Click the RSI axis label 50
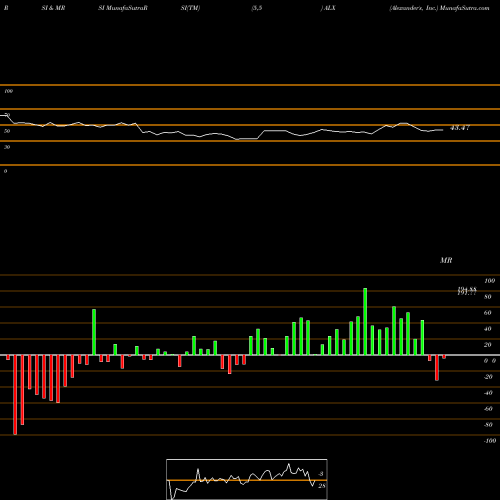This screenshot has width=500, height=500. (7, 131)
